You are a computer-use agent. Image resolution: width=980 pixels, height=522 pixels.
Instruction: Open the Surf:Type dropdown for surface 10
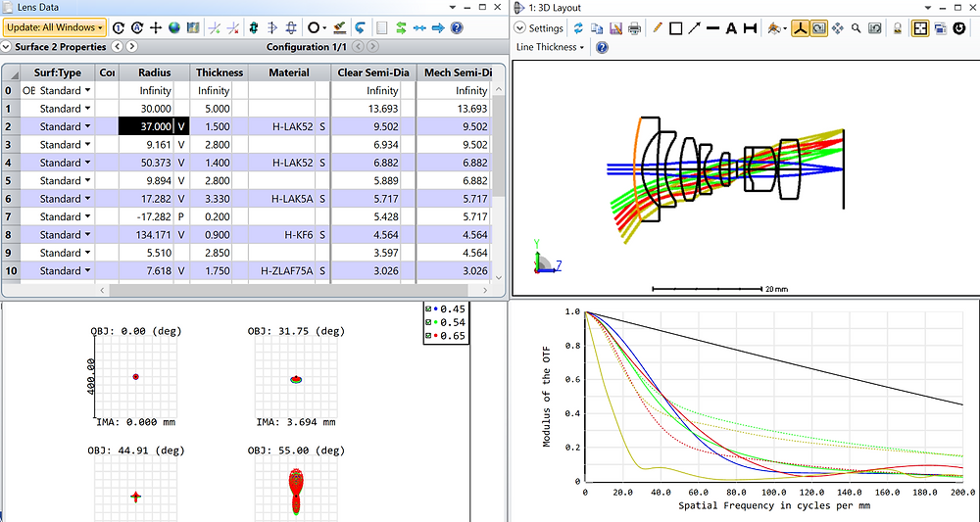pos(88,271)
